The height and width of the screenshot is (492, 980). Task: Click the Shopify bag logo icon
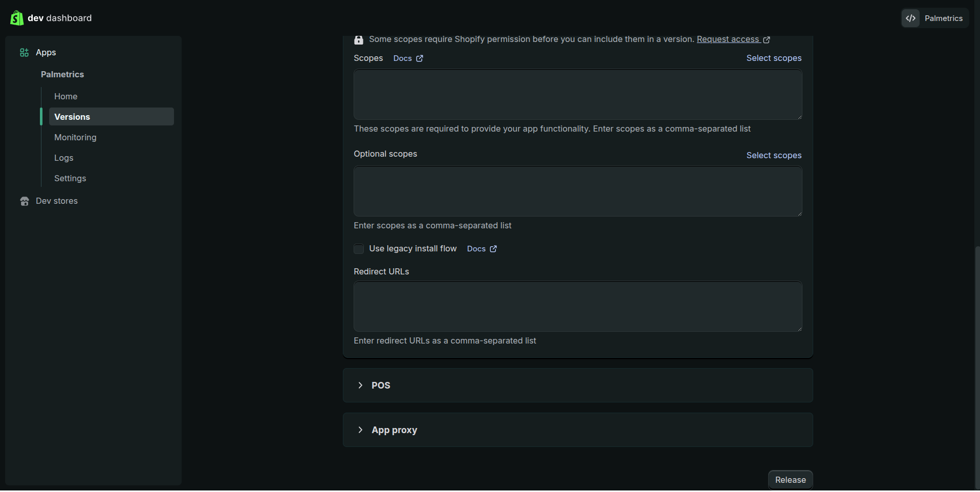point(17,18)
